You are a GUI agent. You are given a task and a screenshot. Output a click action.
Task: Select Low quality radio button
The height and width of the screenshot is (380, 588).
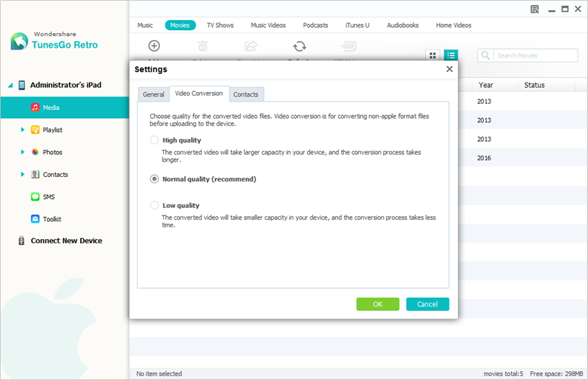(x=154, y=205)
